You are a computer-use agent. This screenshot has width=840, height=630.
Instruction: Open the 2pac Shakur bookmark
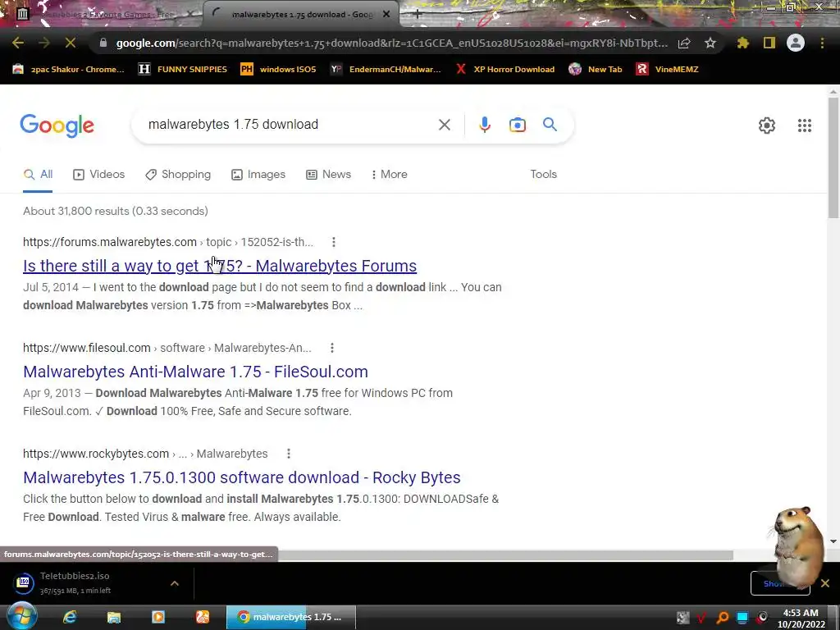[x=69, y=69]
